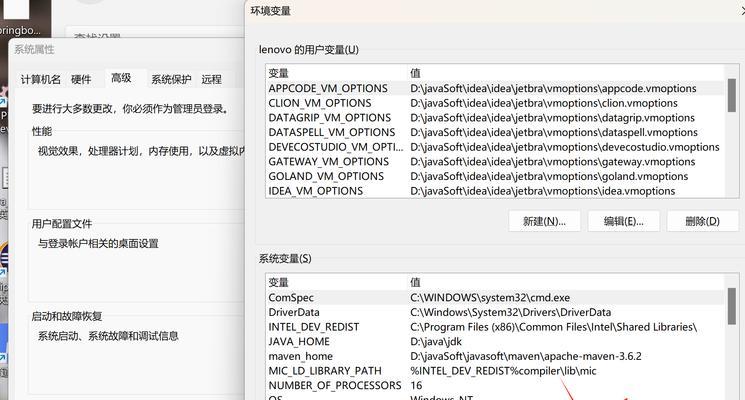Click the user variables list scrollbar thumb

[x=732, y=95]
